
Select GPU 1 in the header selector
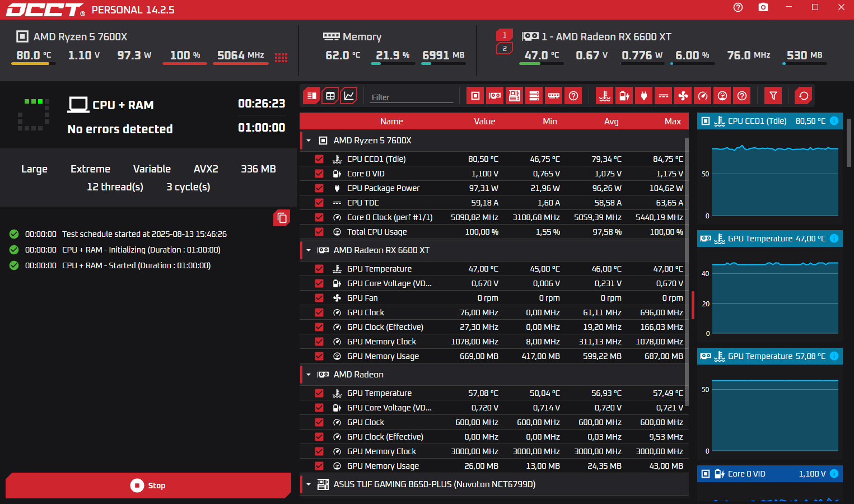(505, 35)
